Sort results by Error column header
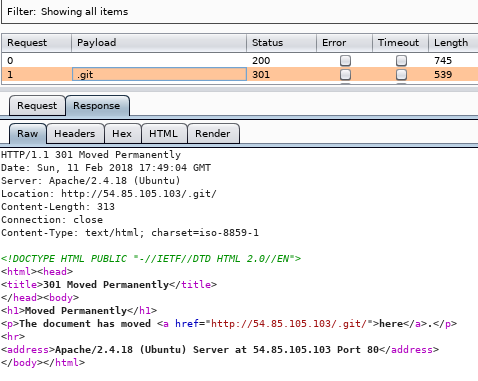This screenshot has height=381, width=478. point(344,43)
